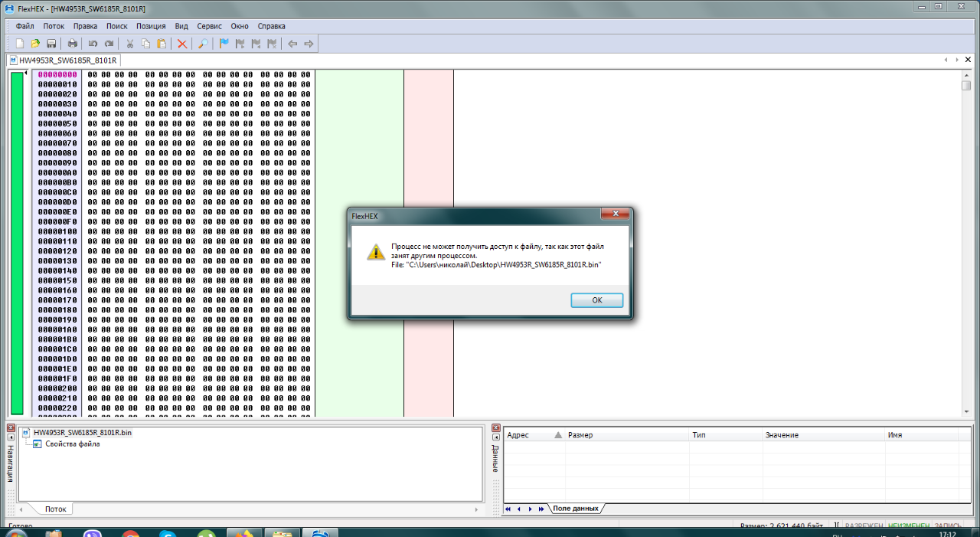Image resolution: width=980 pixels, height=537 pixels.
Task: Select the Поле данных tab
Action: 575,509
